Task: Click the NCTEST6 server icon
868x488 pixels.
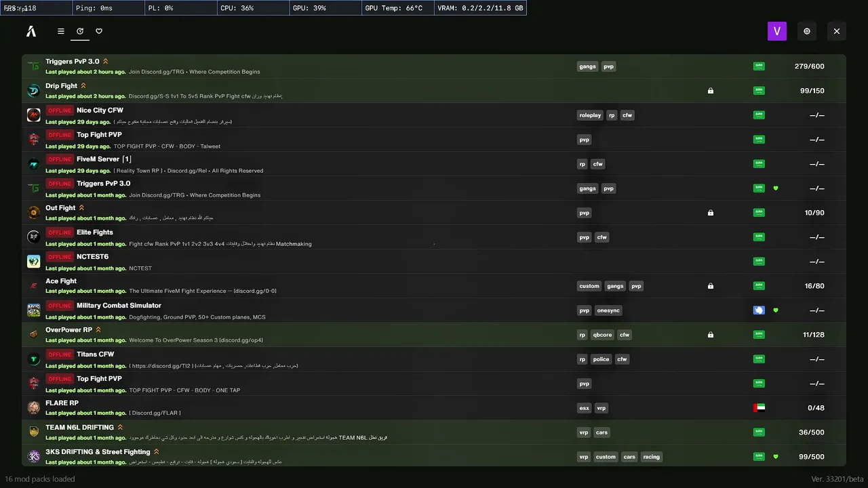Action: click(34, 262)
